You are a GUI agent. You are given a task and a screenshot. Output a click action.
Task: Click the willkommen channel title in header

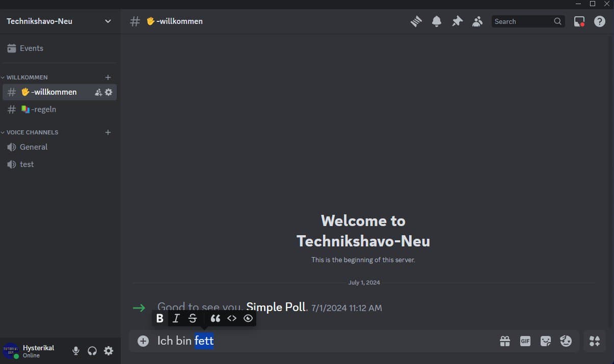[174, 21]
